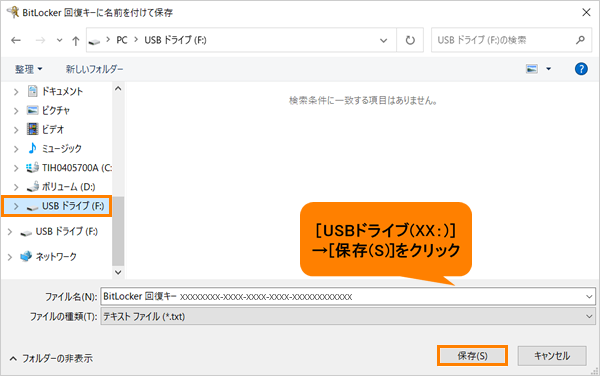Expand the ビデオ tree node
The height and width of the screenshot is (376, 600).
(x=16, y=130)
